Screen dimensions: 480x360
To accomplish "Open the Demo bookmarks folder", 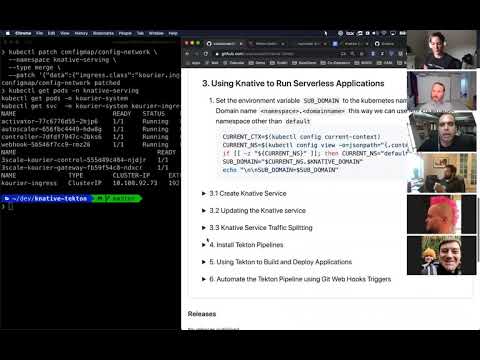I will [x=257, y=63].
